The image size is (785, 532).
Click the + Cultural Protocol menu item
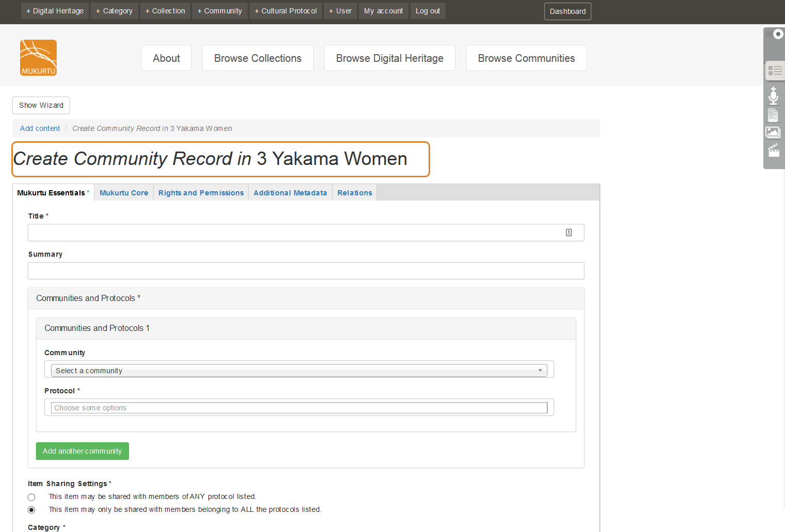click(286, 11)
